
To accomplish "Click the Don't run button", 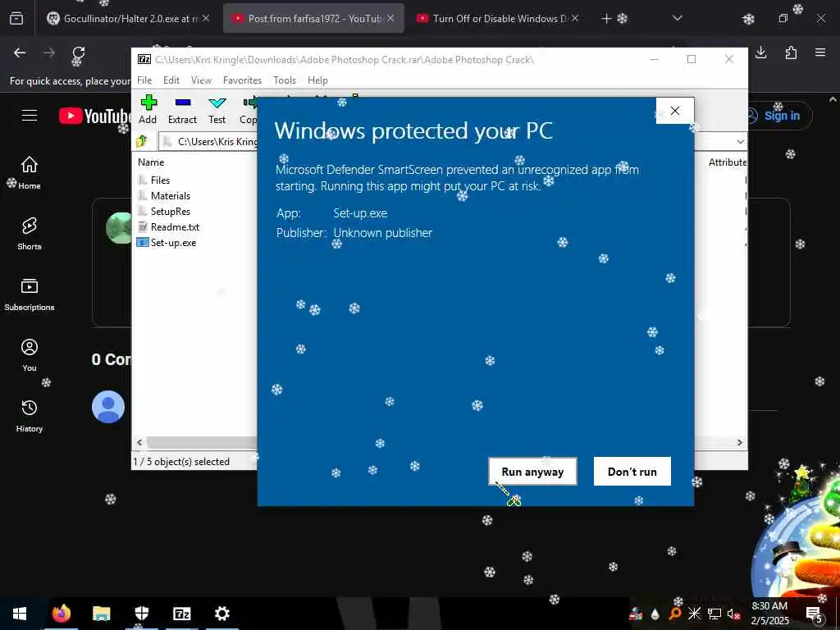I will 632,472.
